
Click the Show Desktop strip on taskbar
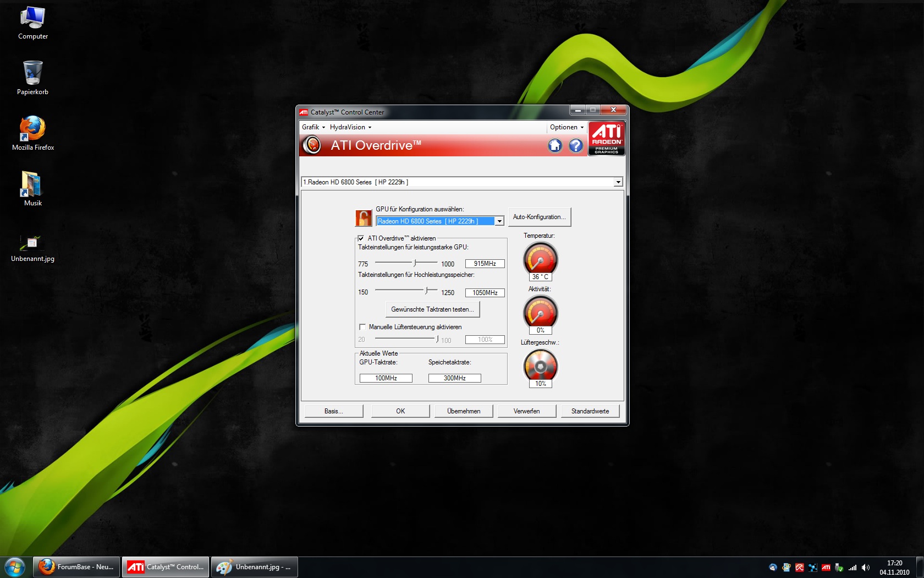pos(920,567)
